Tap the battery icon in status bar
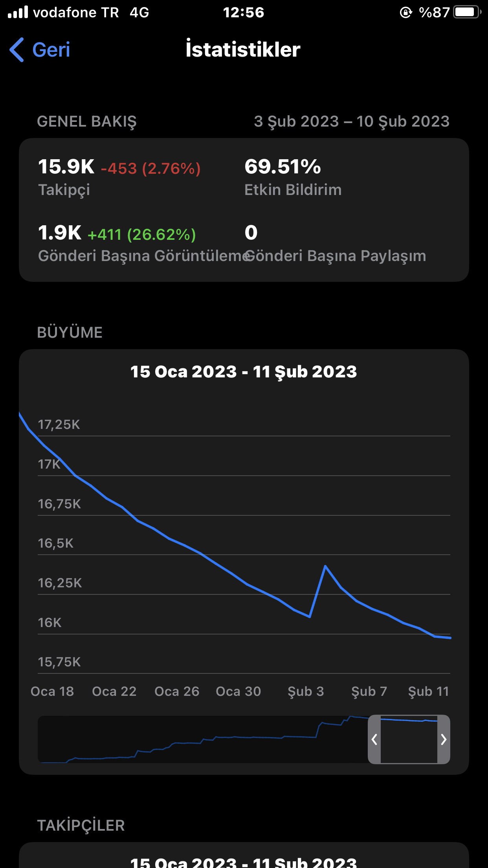This screenshot has width=488, height=868. [467, 12]
